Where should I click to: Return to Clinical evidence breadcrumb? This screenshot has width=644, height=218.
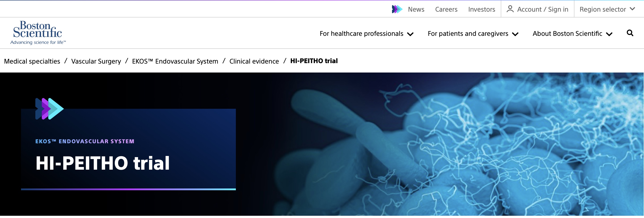point(254,61)
